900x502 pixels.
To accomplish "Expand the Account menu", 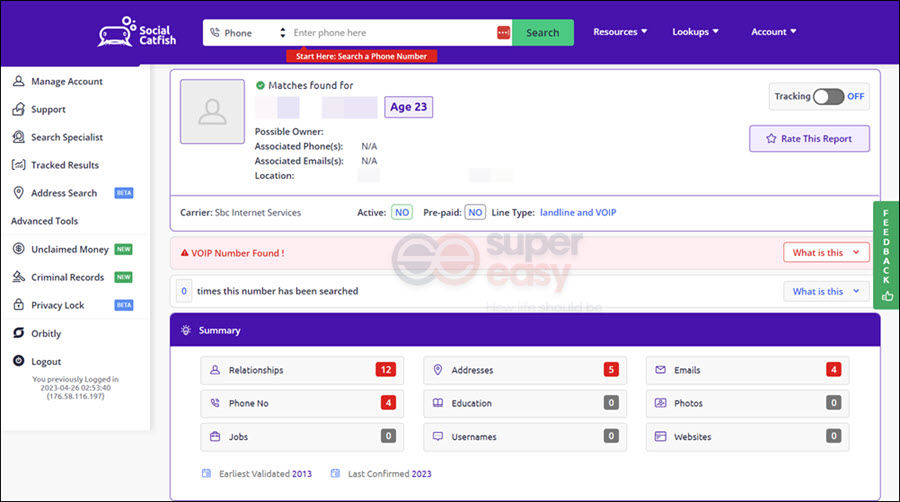I will (x=773, y=32).
